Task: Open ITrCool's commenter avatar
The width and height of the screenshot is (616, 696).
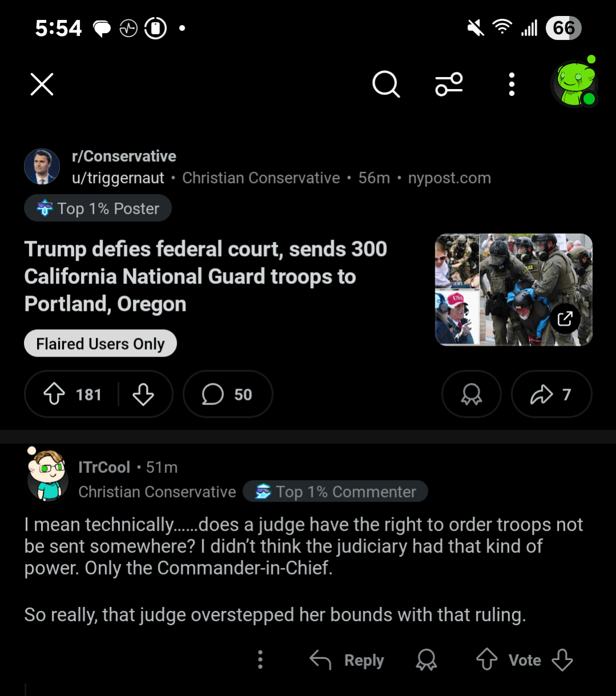Action: click(x=48, y=478)
